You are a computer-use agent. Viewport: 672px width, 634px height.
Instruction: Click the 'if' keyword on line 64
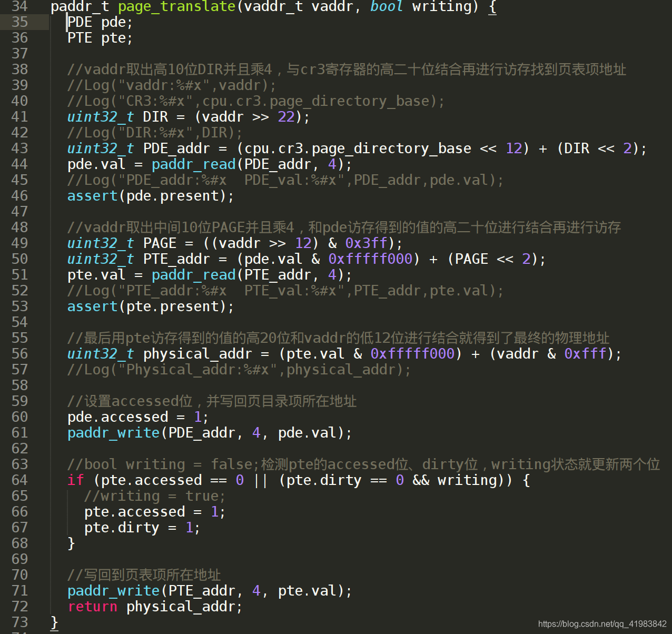(x=75, y=480)
